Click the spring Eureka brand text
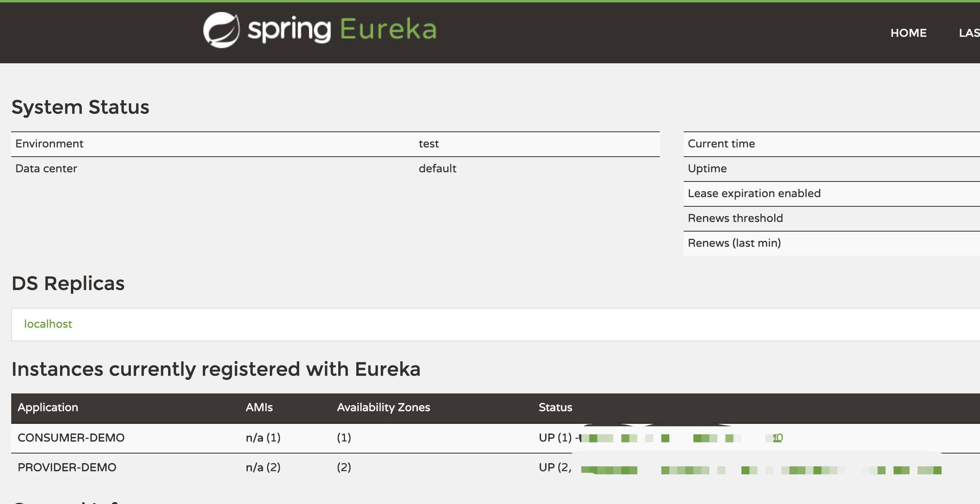The width and height of the screenshot is (980, 504). point(342,29)
